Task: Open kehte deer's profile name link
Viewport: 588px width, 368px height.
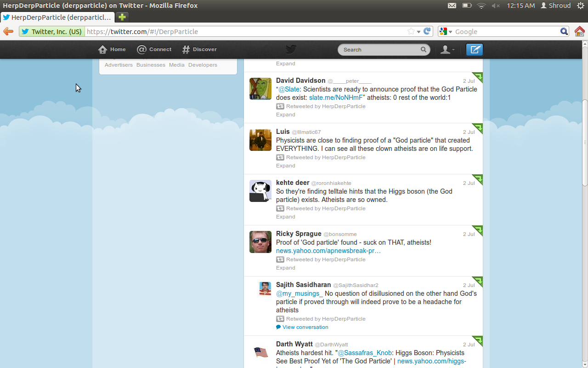Action: 293,183
